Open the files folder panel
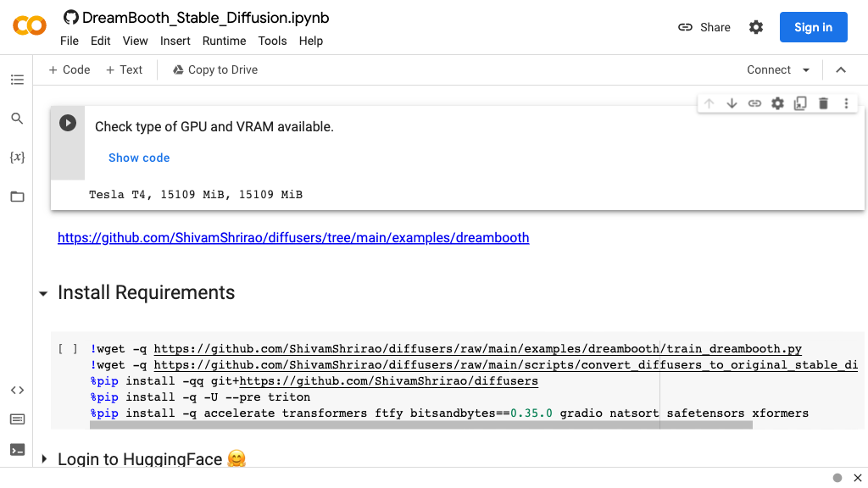Viewport: 868px width, 488px height. pyautogui.click(x=17, y=197)
